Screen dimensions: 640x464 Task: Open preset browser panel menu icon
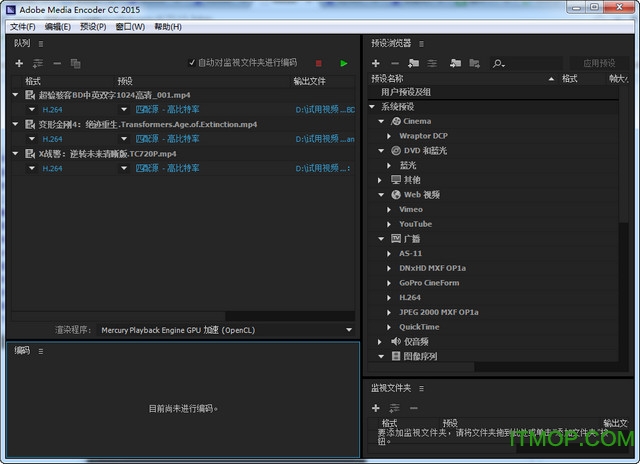coord(421,44)
